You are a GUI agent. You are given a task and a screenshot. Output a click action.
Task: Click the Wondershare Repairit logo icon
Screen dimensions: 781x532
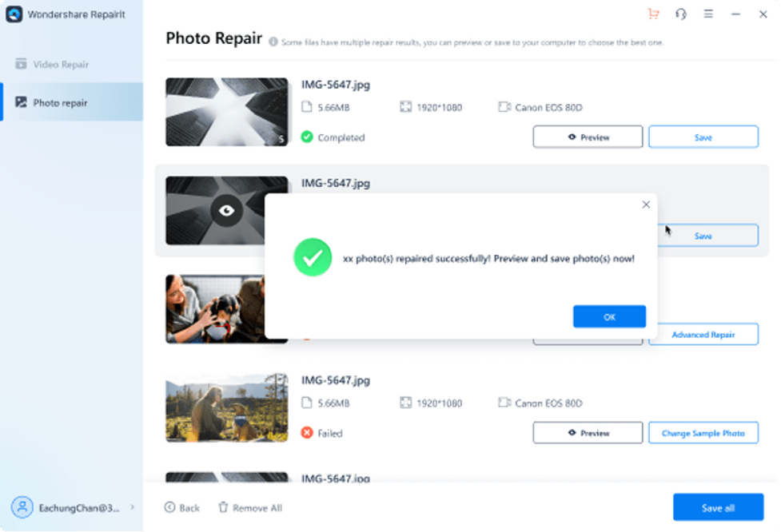(14, 14)
